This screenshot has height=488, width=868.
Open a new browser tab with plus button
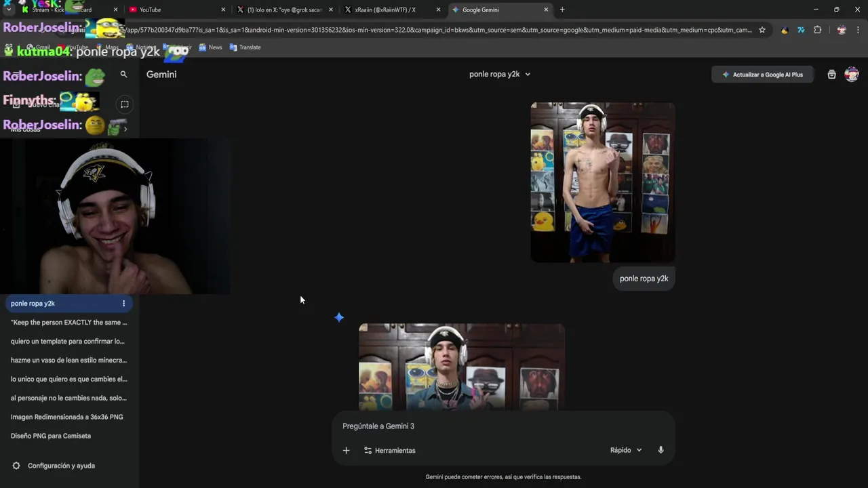tap(562, 9)
